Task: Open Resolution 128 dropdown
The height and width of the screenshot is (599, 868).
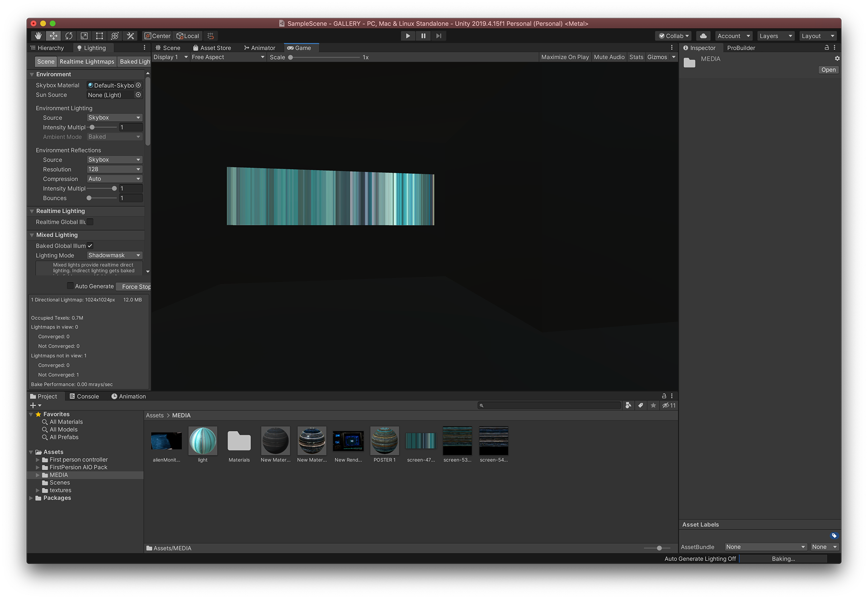Action: coord(114,169)
